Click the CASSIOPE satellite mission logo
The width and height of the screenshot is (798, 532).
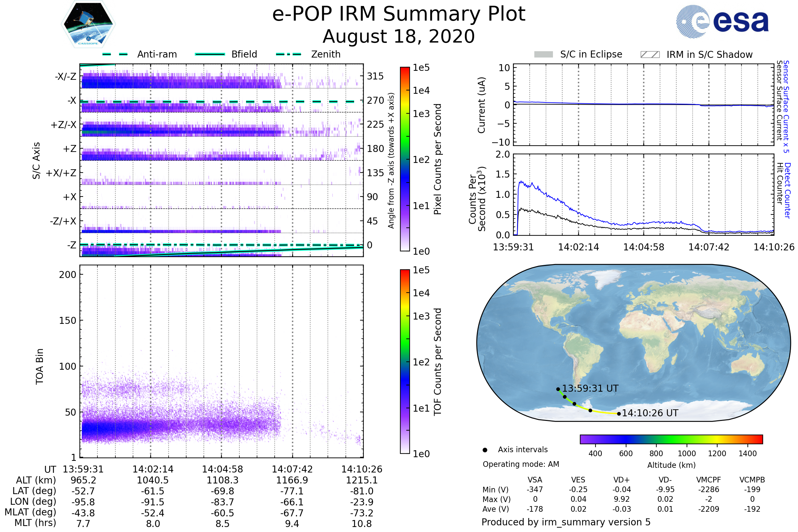pyautogui.click(x=88, y=24)
